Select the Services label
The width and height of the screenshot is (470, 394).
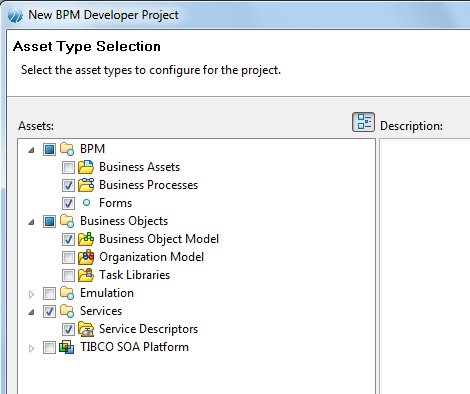(x=101, y=311)
